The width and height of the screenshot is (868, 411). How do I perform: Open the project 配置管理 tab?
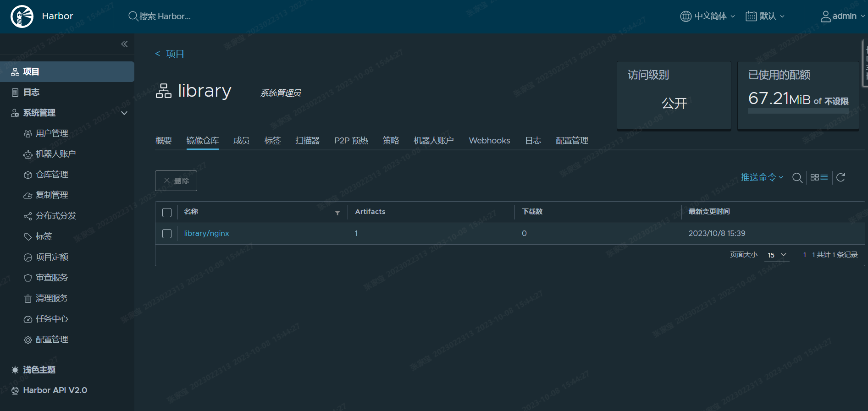(x=572, y=141)
